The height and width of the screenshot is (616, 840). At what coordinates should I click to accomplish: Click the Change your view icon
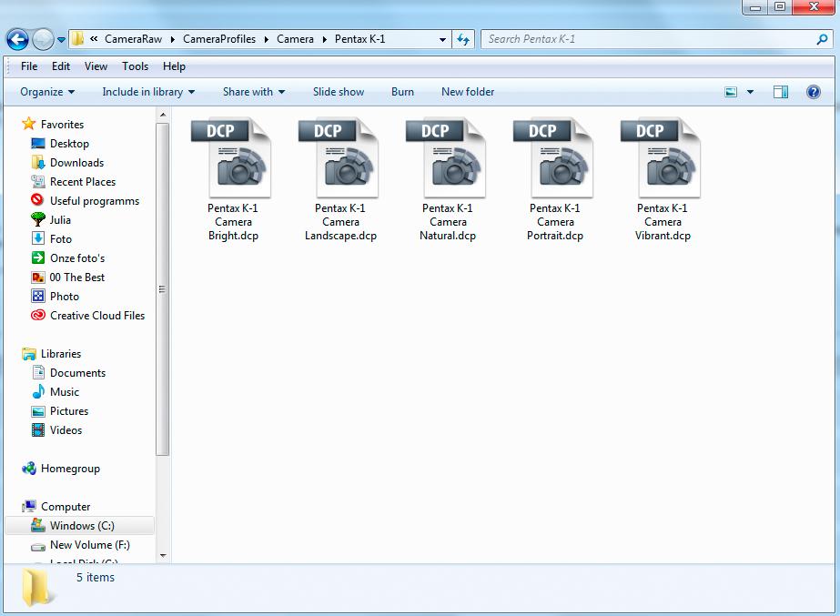click(731, 92)
